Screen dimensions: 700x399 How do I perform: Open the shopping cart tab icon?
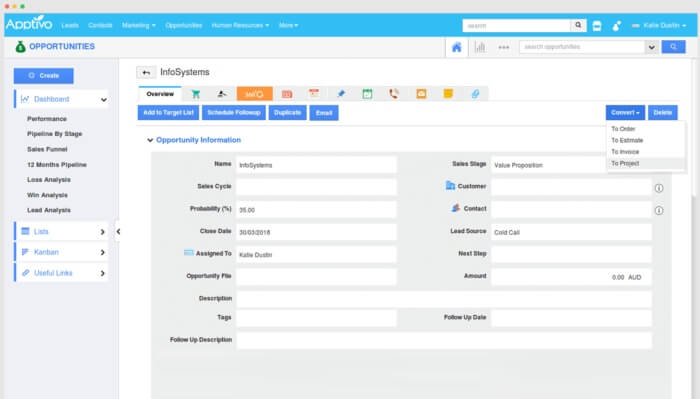coord(196,94)
